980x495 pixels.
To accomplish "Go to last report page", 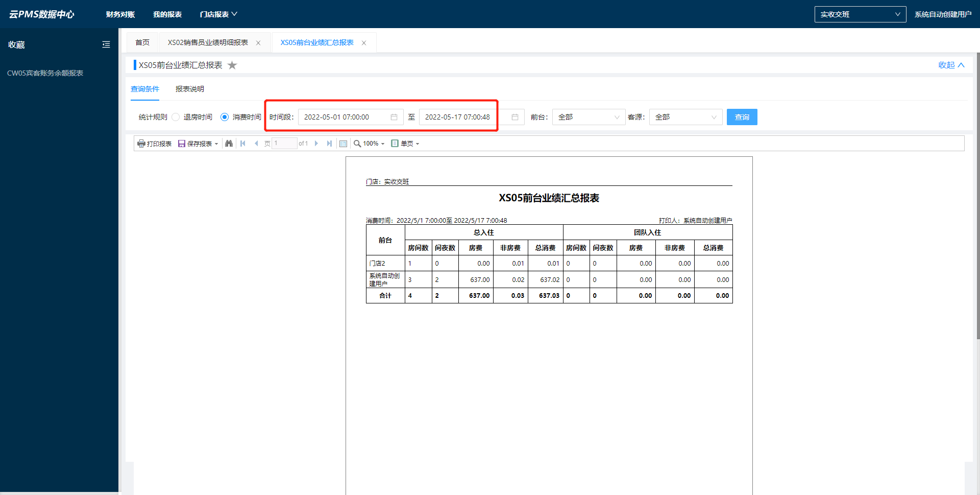I will pos(329,144).
